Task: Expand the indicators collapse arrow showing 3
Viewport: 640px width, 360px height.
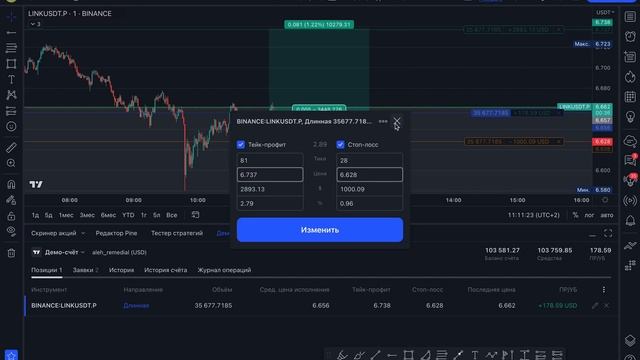Action: (x=36, y=24)
